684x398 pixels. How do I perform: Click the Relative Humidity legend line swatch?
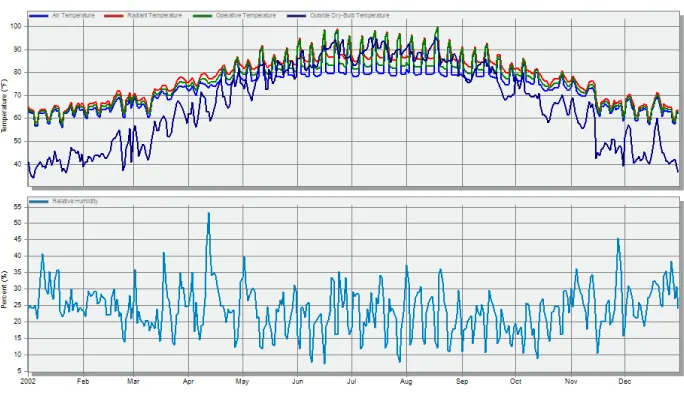pos(38,202)
